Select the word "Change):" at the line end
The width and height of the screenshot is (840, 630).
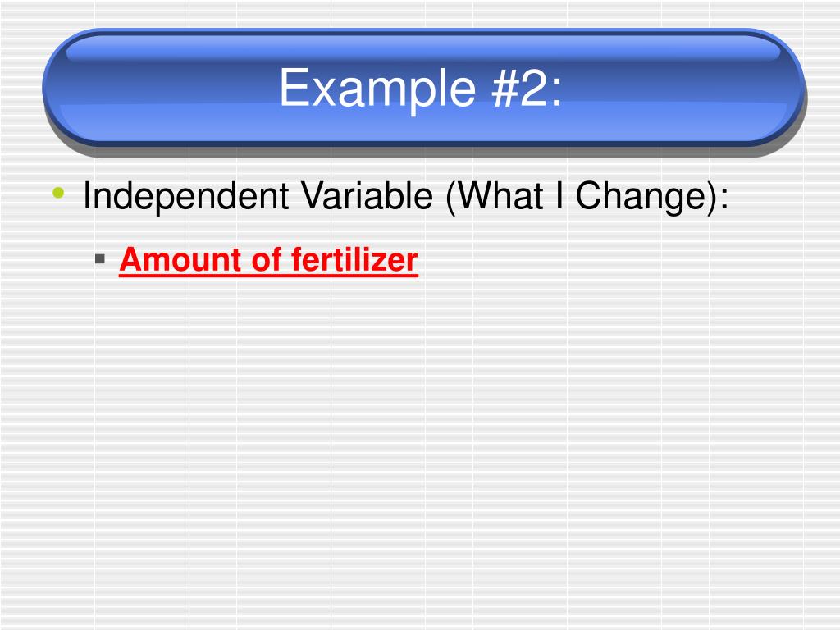(x=652, y=197)
